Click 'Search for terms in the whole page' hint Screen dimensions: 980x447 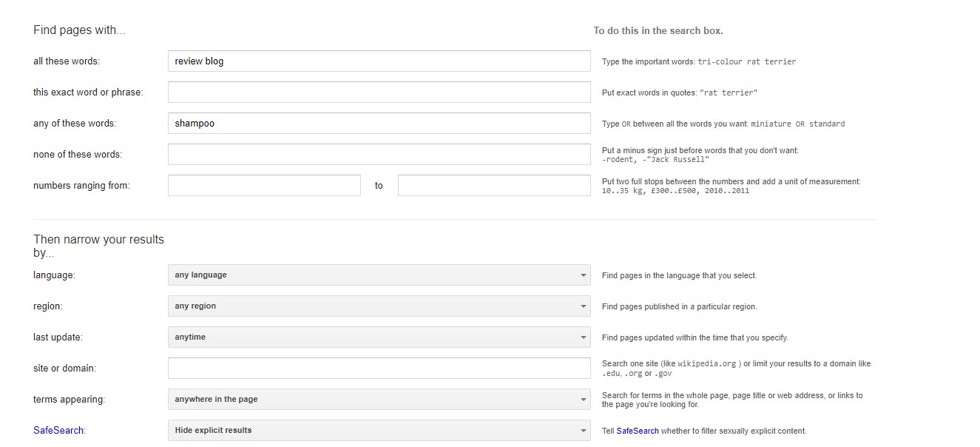coord(732,400)
